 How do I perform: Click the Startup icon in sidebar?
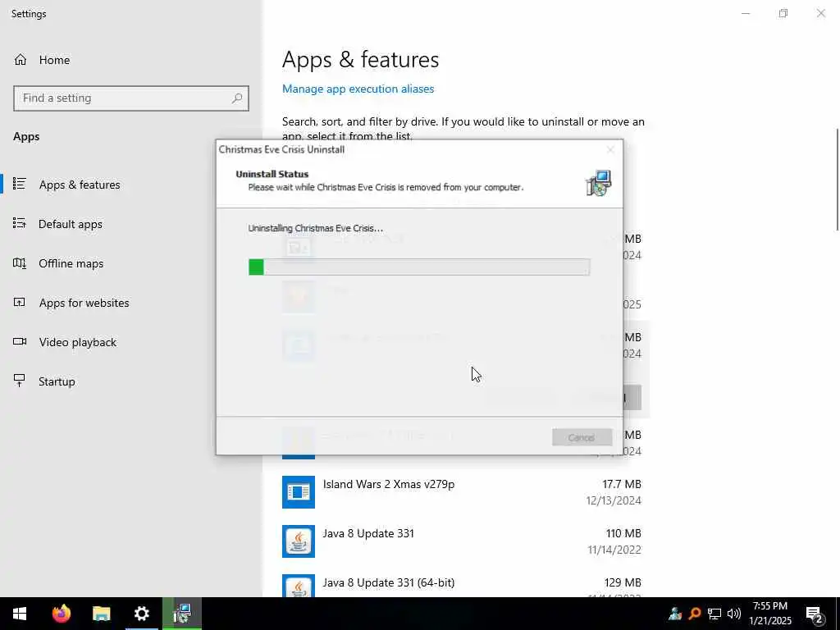20,381
